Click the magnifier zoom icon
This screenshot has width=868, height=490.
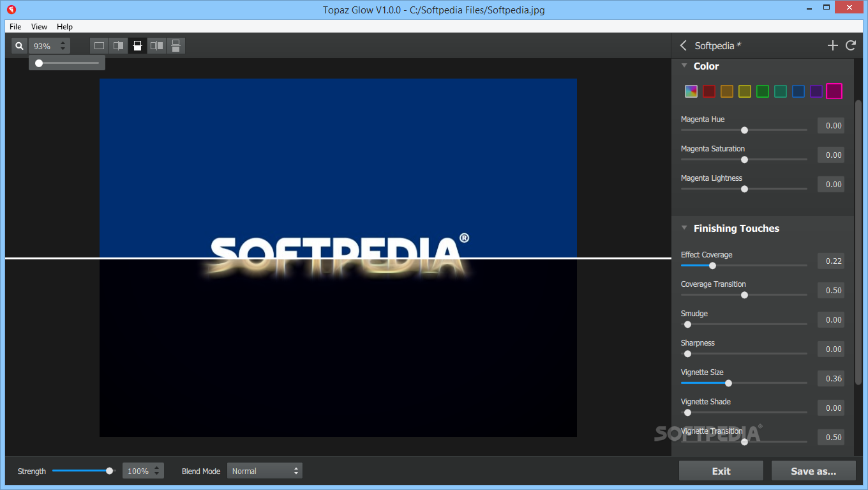[x=19, y=46]
